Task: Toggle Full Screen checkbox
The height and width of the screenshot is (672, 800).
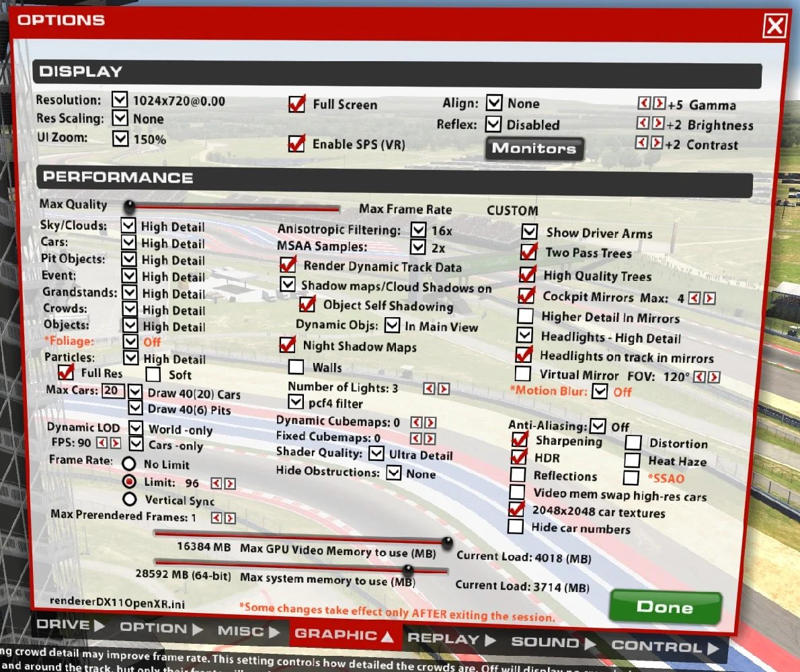Action: [x=296, y=103]
